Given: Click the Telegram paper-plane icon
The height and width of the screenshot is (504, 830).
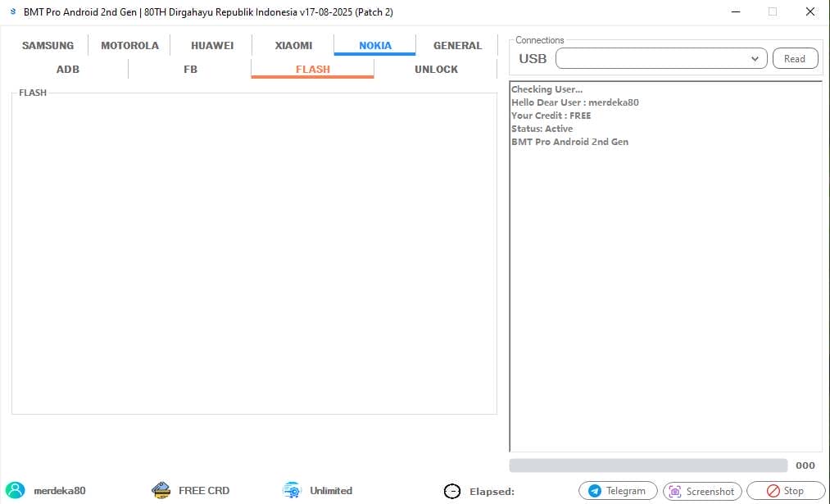Looking at the screenshot, I should click(x=595, y=491).
